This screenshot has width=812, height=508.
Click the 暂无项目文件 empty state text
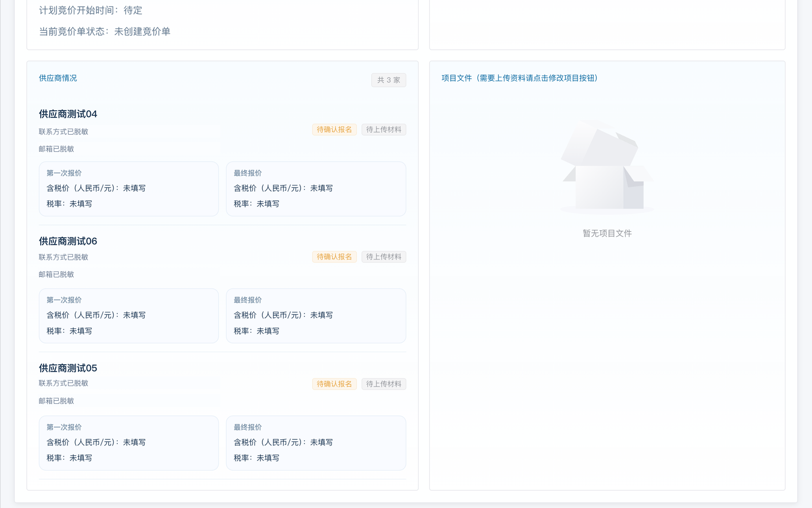click(607, 234)
